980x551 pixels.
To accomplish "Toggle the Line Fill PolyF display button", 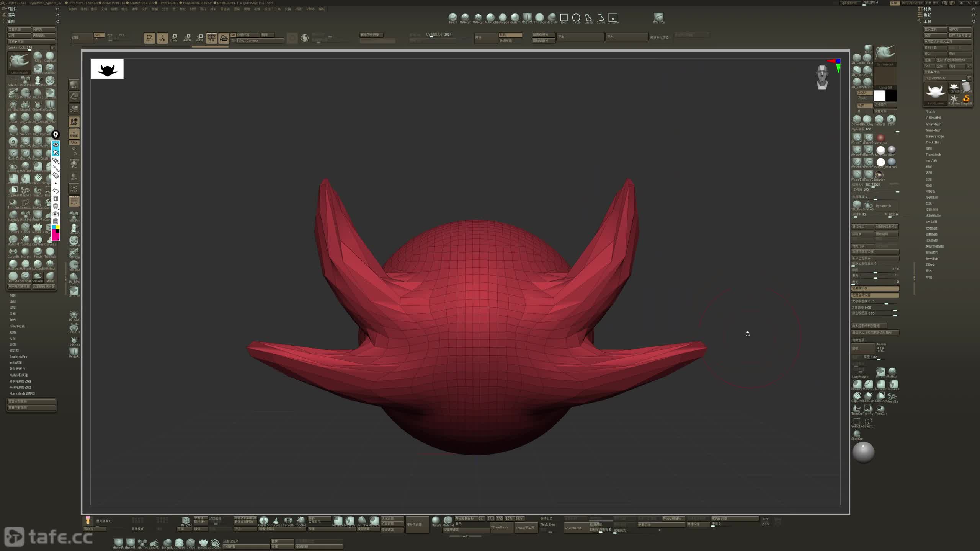I will [74, 201].
